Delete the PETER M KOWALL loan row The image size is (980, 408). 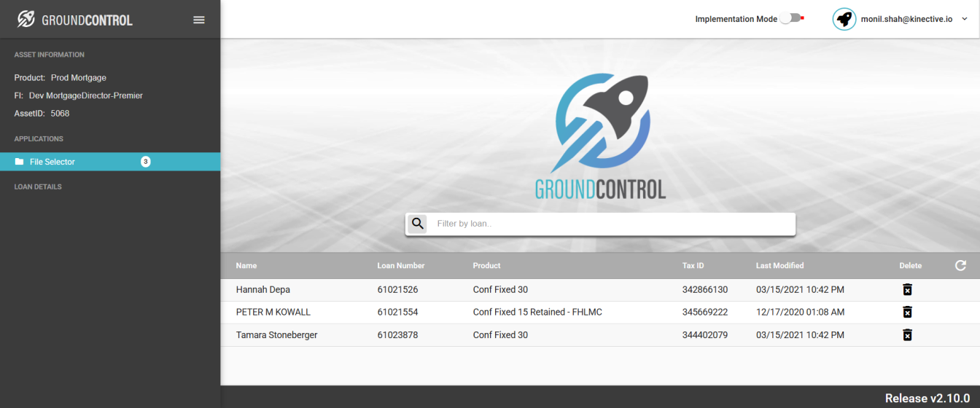[907, 312]
